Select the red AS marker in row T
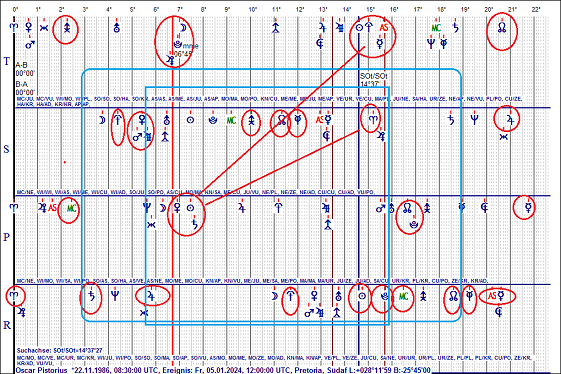Image resolution: width=561 pixels, height=374 pixels. pos(384,28)
